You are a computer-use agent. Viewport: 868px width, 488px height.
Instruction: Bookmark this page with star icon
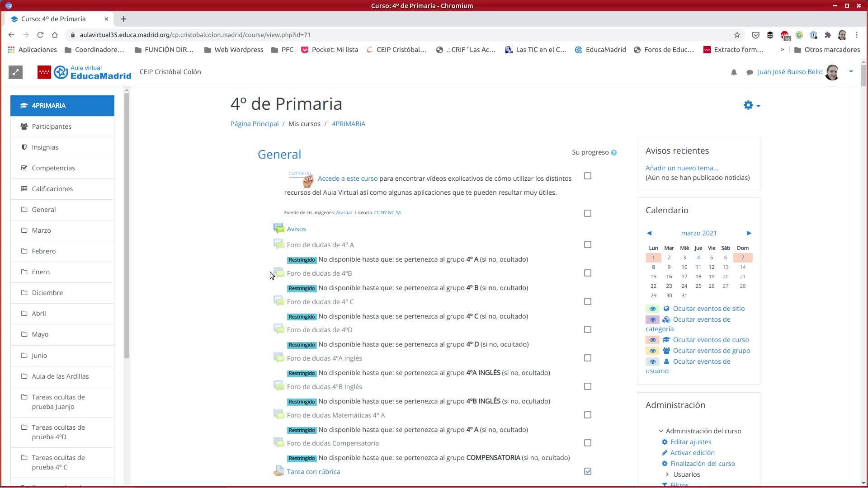(737, 35)
